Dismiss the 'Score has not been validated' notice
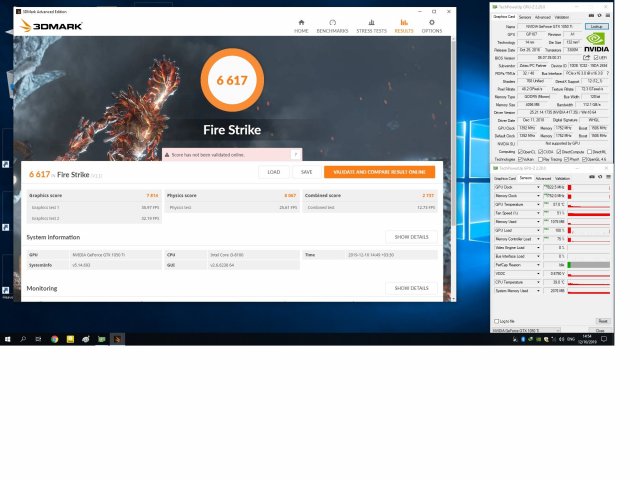This screenshot has width=640, height=480. click(296, 154)
